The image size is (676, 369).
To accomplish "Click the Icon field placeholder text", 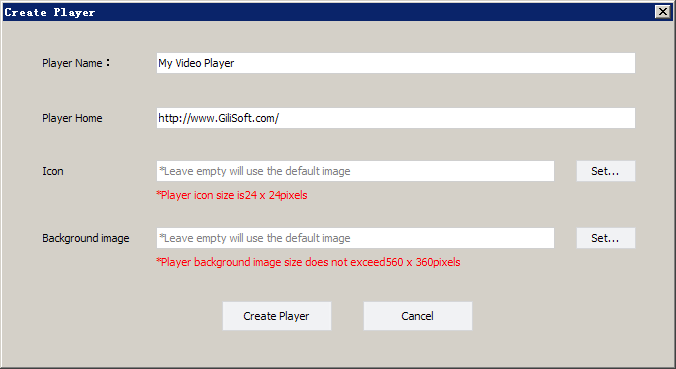I will click(x=254, y=171).
